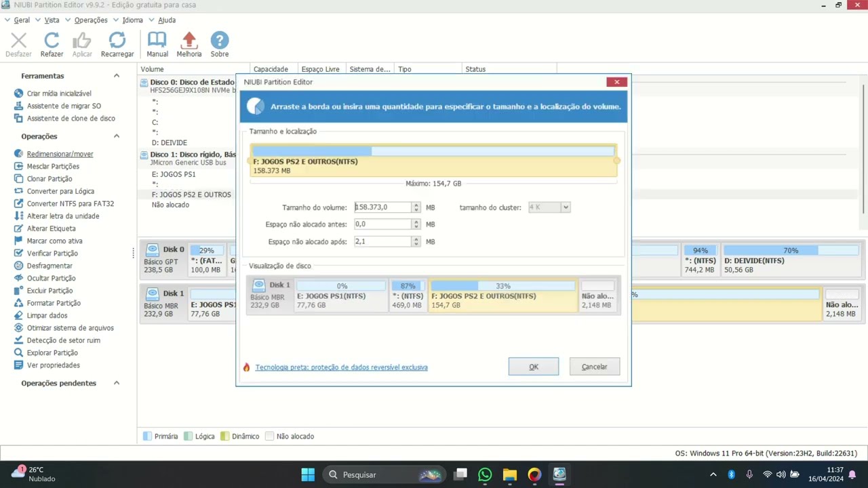Click the Ocultar Partição icon
The image size is (868, 488).
pyautogui.click(x=19, y=278)
